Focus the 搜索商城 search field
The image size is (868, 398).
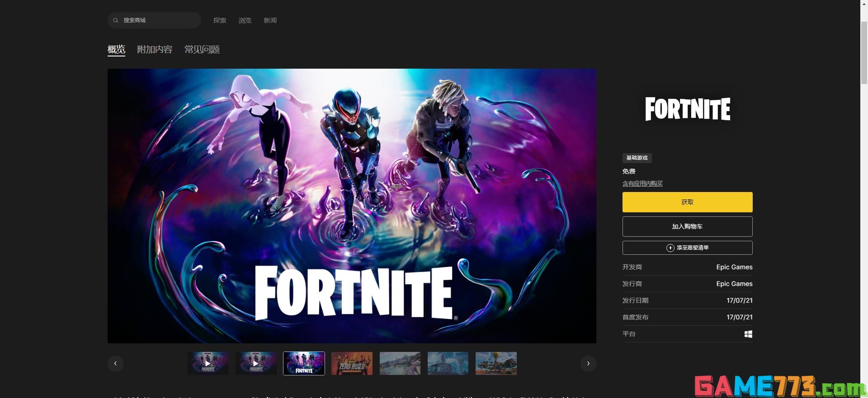click(154, 20)
